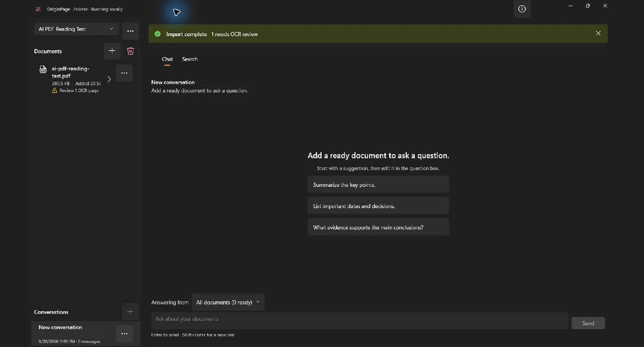Dismiss the Import complete banner
This screenshot has width=644, height=347.
click(x=598, y=33)
